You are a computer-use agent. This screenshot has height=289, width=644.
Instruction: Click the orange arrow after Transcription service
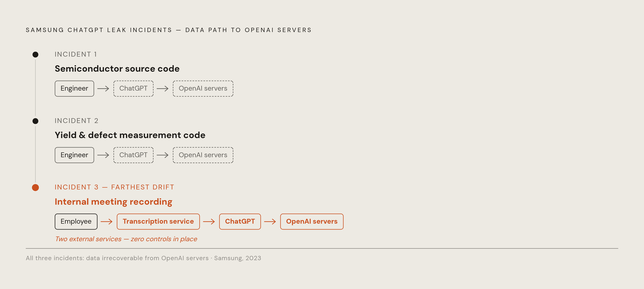tap(209, 221)
